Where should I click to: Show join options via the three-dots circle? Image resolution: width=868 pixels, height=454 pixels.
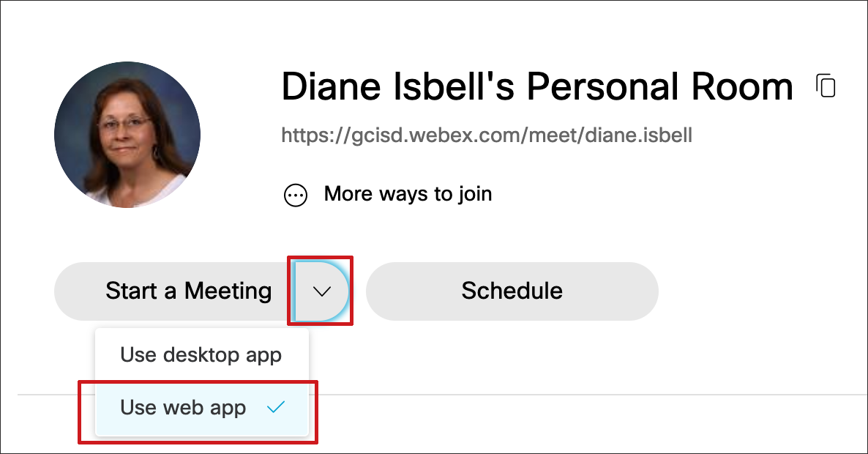tap(296, 195)
